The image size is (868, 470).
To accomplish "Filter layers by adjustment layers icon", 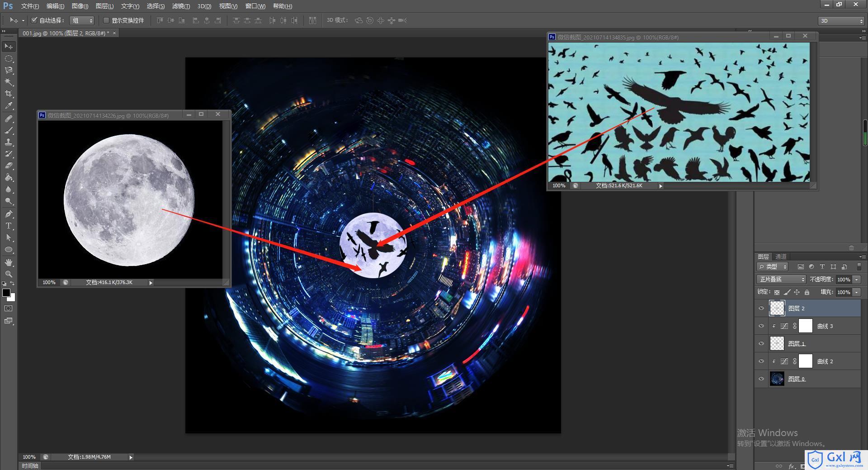I will (811, 267).
